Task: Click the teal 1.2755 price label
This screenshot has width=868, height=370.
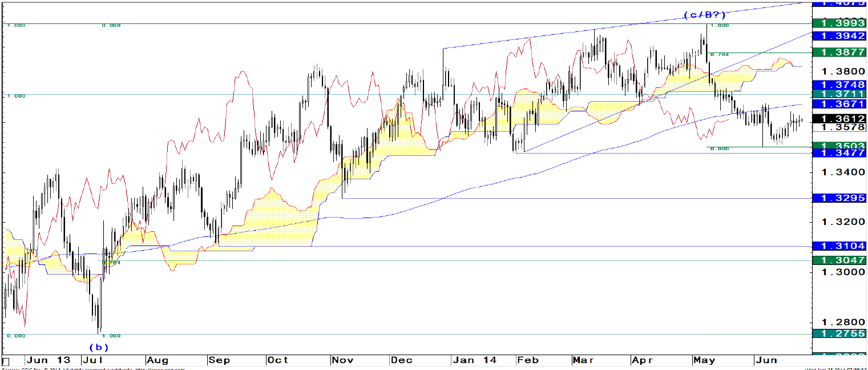Action: click(x=839, y=333)
